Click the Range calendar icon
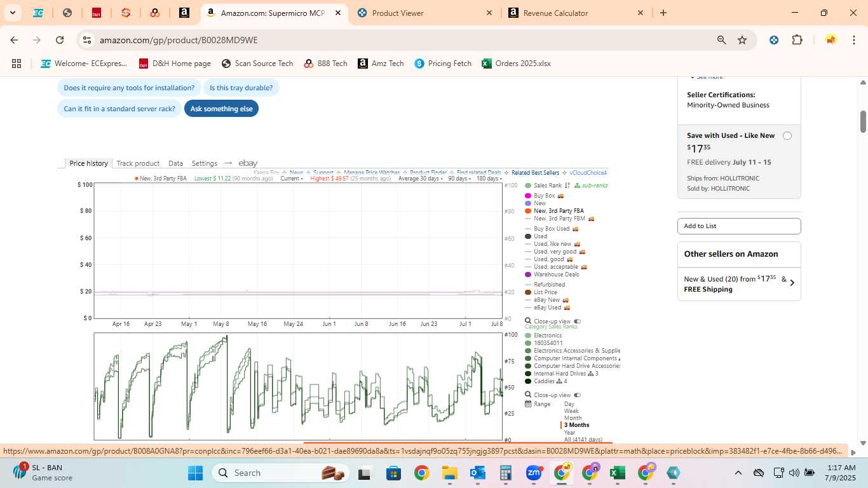 [x=528, y=404]
